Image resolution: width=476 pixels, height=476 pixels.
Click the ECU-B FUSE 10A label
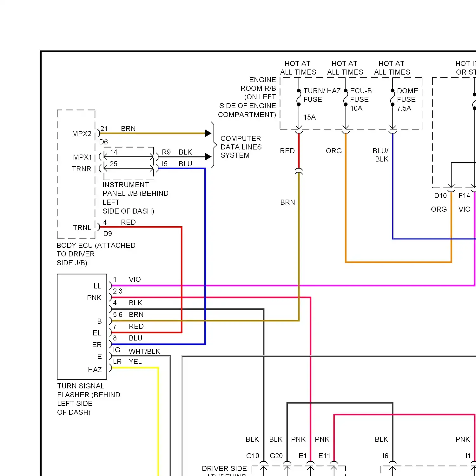click(361, 99)
